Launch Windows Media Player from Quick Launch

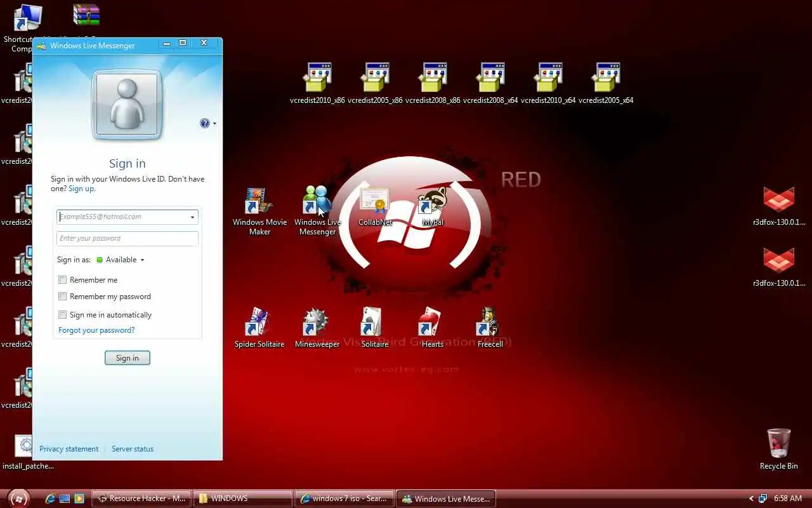tap(79, 498)
